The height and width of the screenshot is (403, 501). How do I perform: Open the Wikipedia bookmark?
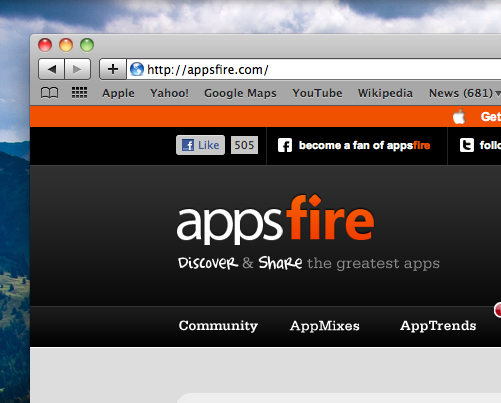tap(385, 93)
